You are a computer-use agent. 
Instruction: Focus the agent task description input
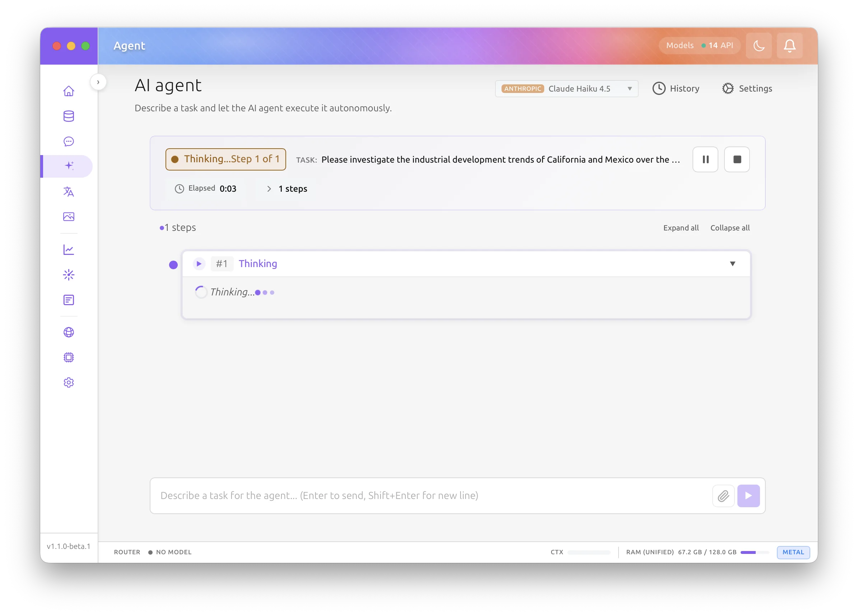pyautogui.click(x=431, y=496)
